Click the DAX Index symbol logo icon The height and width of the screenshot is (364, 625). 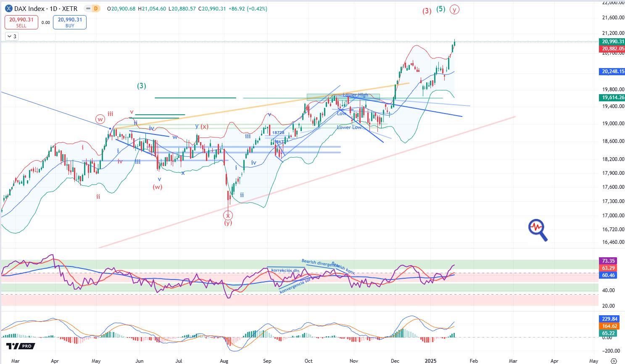tap(8, 8)
